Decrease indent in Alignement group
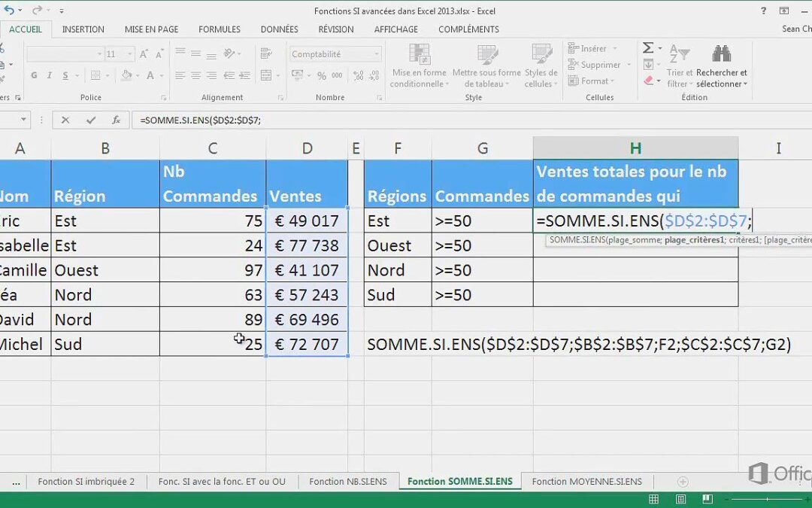This screenshot has width=812, height=508. tap(229, 76)
